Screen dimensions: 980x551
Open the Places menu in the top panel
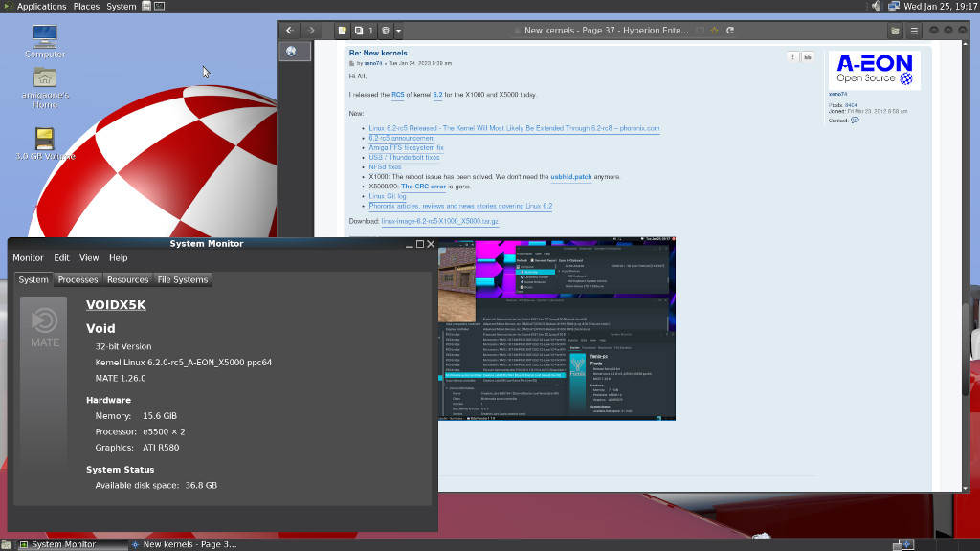[86, 7]
